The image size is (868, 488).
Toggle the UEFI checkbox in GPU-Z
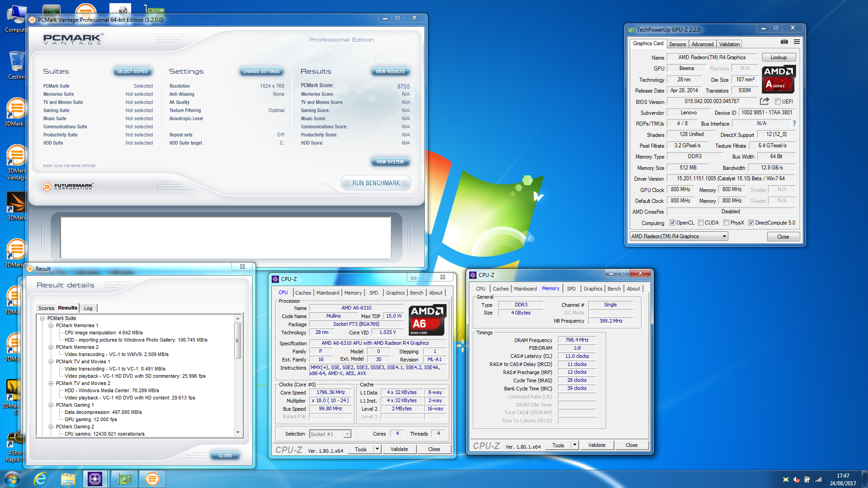point(778,102)
